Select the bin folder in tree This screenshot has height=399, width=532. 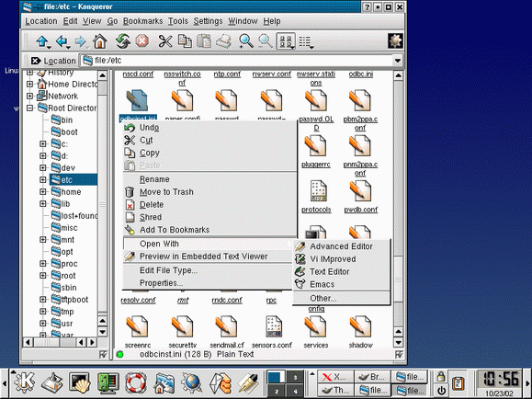62,120
